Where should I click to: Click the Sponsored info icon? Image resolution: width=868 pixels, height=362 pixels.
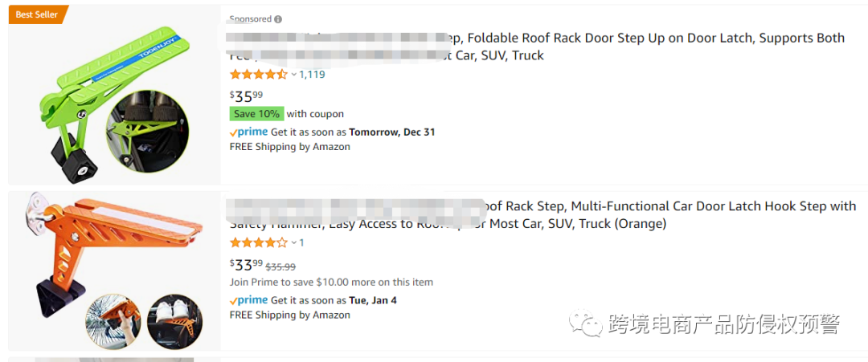(x=278, y=19)
